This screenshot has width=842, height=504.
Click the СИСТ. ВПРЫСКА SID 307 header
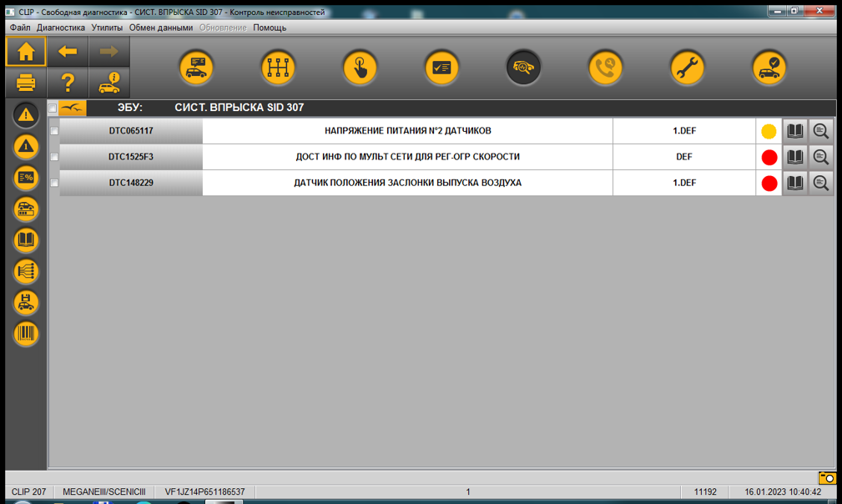click(x=239, y=108)
